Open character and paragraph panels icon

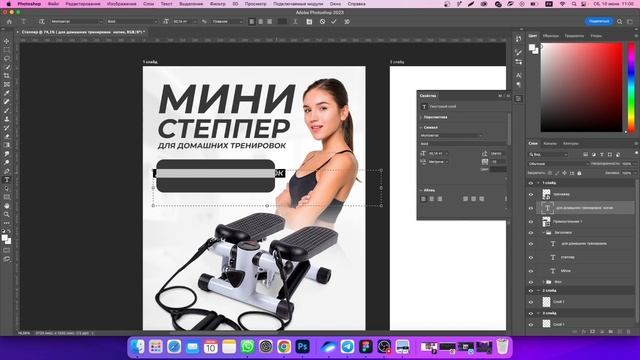coord(309,22)
